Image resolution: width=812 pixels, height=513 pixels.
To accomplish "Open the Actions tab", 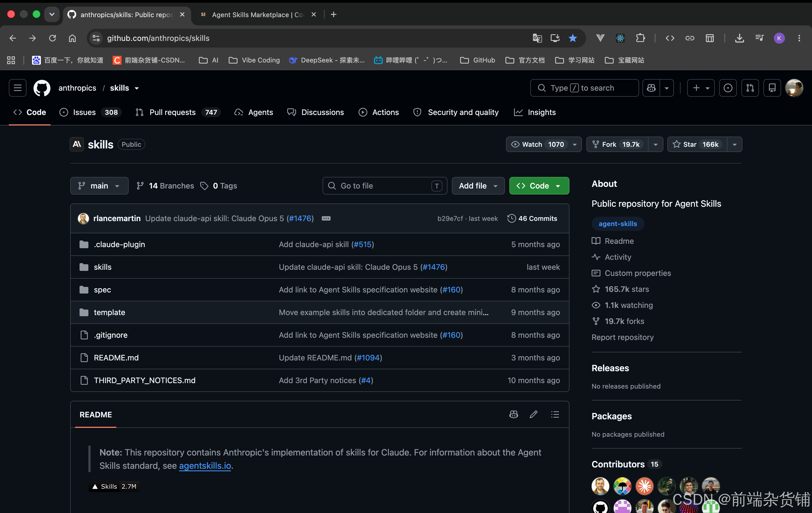I will click(x=379, y=112).
